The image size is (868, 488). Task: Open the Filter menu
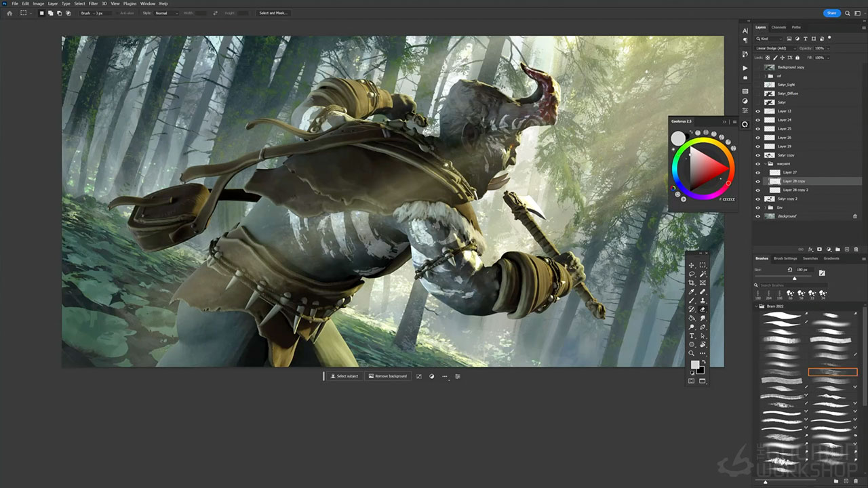tap(93, 3)
